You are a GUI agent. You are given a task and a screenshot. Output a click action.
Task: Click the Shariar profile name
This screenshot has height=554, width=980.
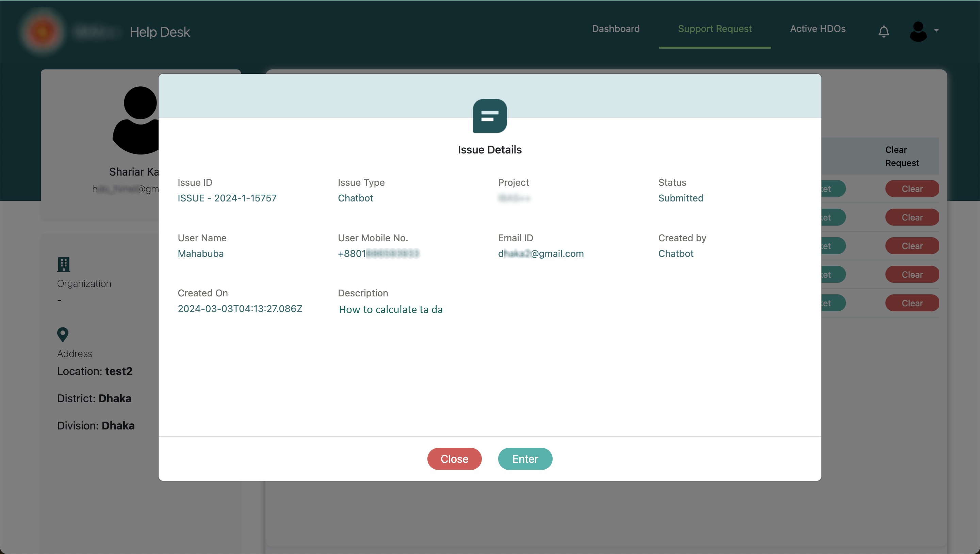134,172
